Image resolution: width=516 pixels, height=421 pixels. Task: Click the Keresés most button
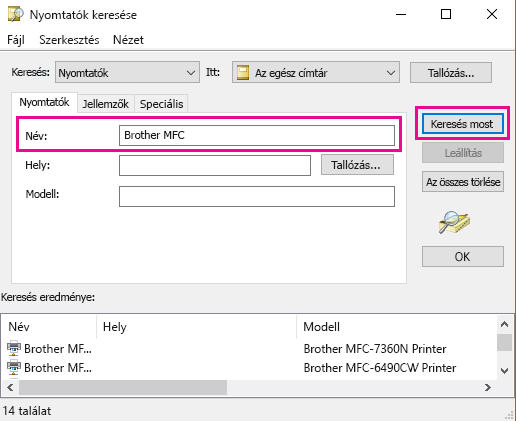(x=463, y=124)
